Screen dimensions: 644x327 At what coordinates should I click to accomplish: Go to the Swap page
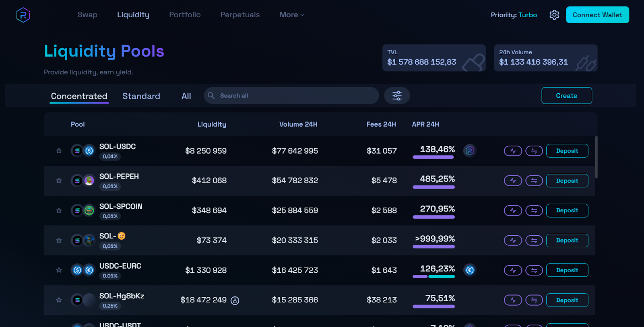pos(87,15)
